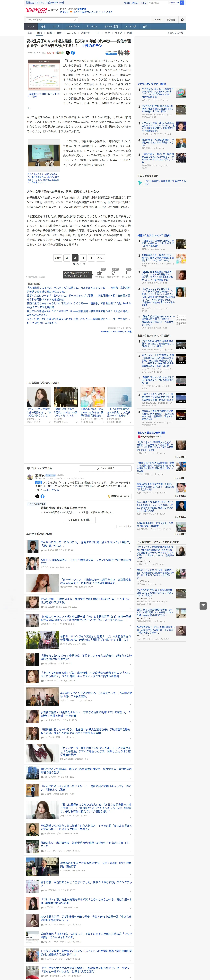Open Yahoo! JAPAN top bar link
Viewport: 210px width, 980px height.
pos(131,3)
